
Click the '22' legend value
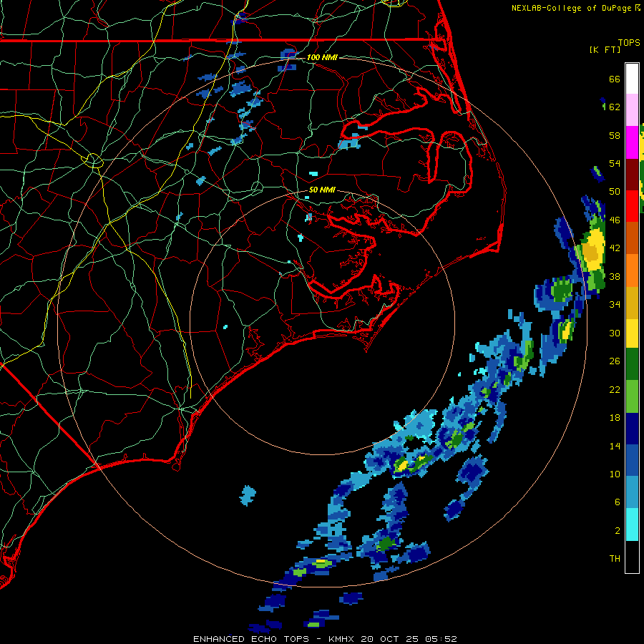tap(615, 389)
